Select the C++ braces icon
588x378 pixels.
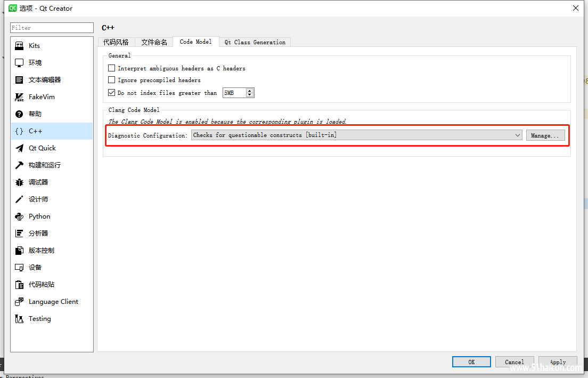point(19,131)
